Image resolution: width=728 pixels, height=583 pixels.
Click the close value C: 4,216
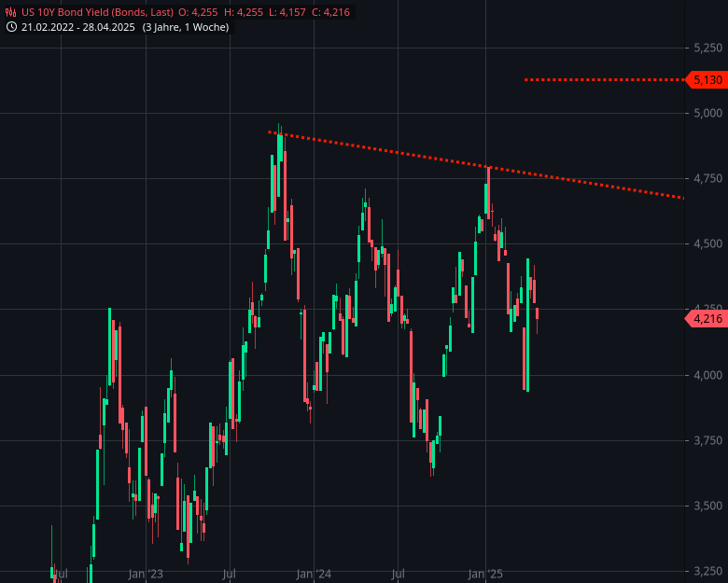pos(331,12)
